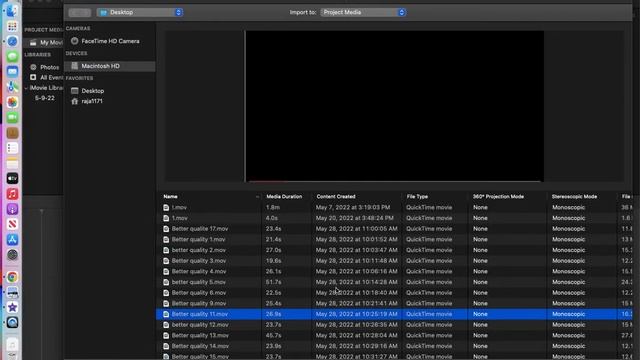Open FaceTime app in dock
The width and height of the screenshot is (640, 360).
coord(12,118)
